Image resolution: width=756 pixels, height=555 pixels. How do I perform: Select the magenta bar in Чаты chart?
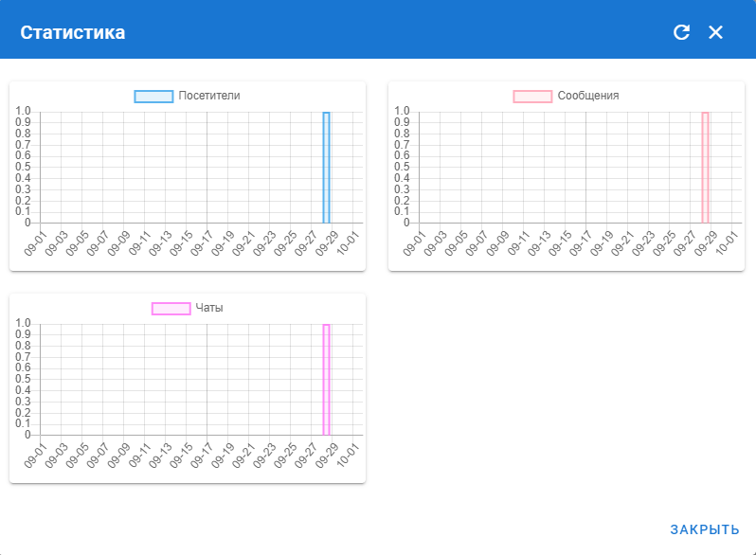[x=326, y=380]
